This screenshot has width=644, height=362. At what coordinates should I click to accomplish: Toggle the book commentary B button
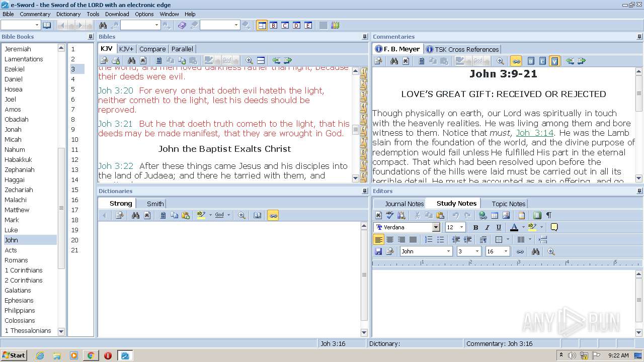click(x=531, y=61)
